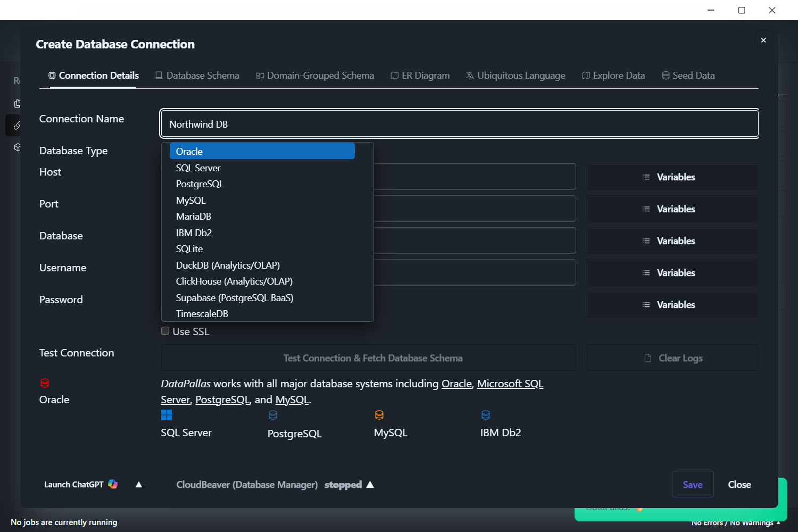Select Oracle in the database type list

tap(262, 151)
